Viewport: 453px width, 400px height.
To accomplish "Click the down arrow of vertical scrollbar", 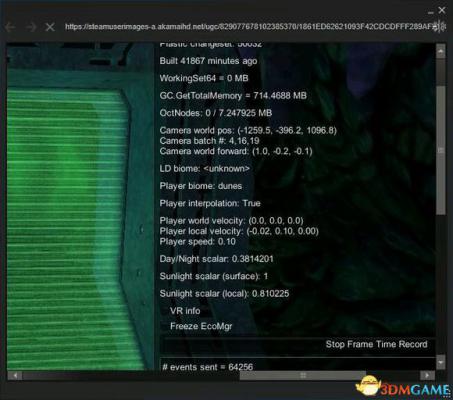I will pos(441,362).
